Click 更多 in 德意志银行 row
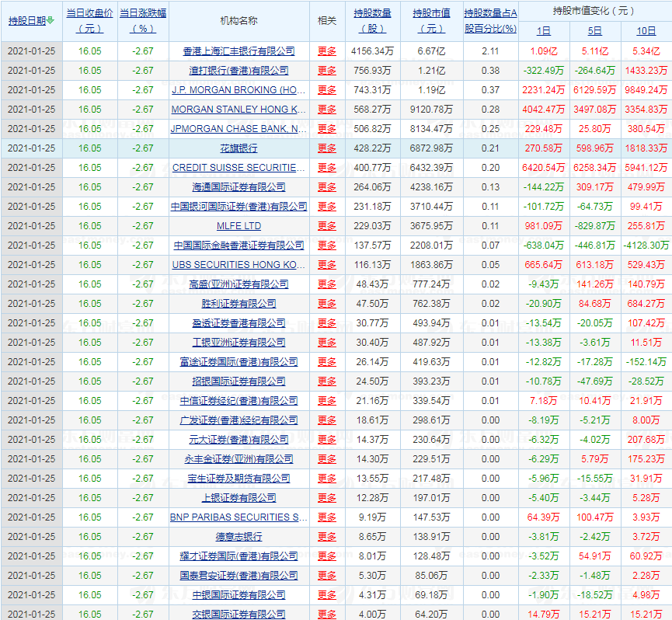The image size is (672, 620). [x=327, y=537]
